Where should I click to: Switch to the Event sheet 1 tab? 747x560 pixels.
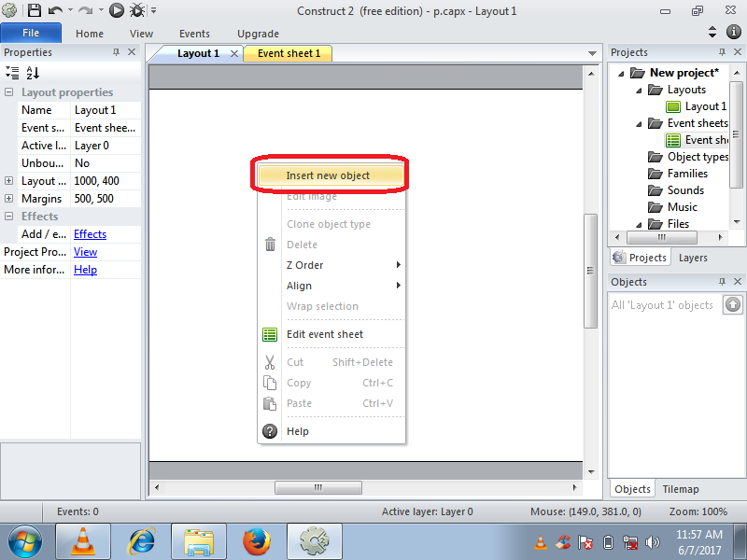pyautogui.click(x=289, y=53)
